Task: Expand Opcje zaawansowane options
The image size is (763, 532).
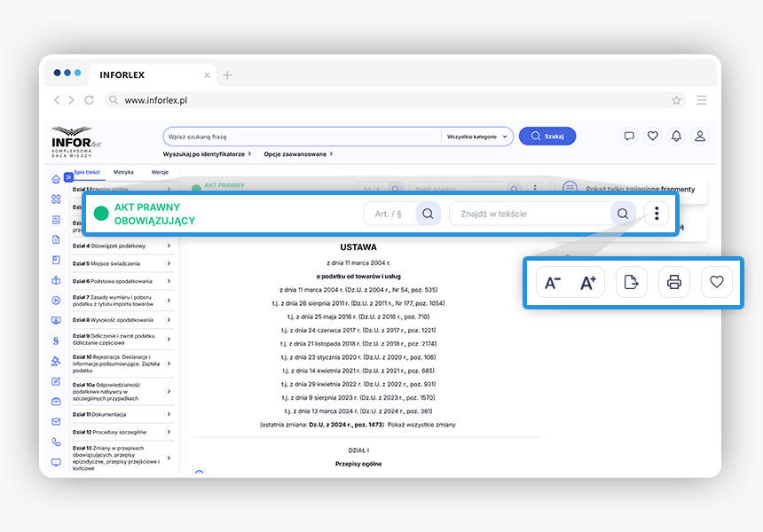Action: tap(298, 154)
